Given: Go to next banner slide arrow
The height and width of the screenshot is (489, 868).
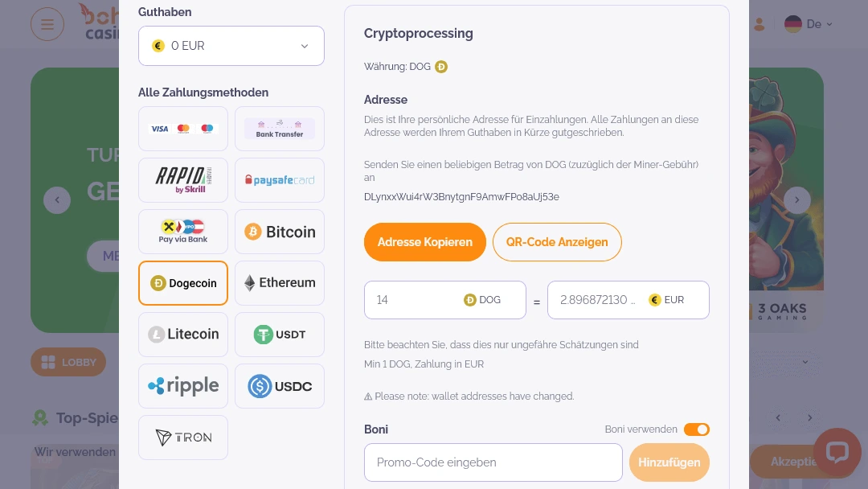Looking at the screenshot, I should pos(796,200).
